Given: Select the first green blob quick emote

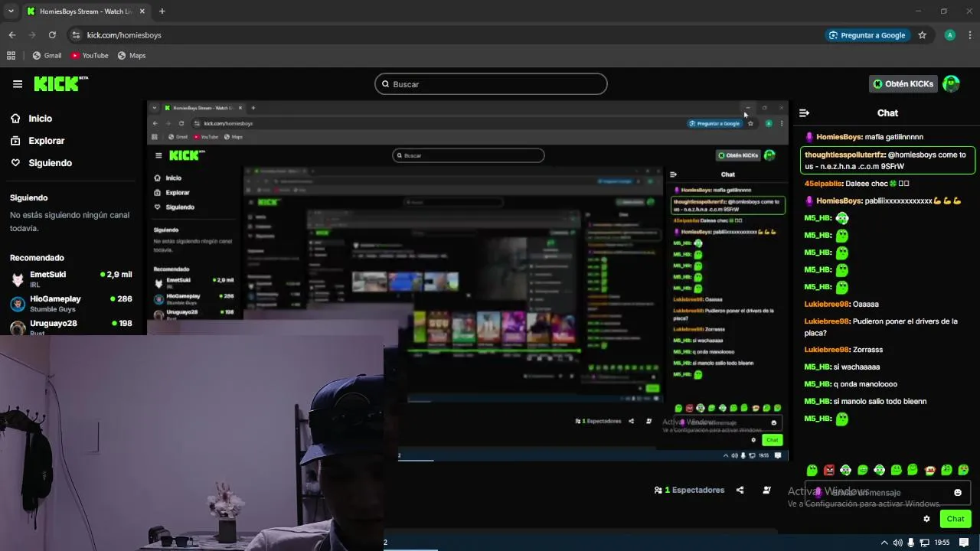Looking at the screenshot, I should (x=812, y=470).
